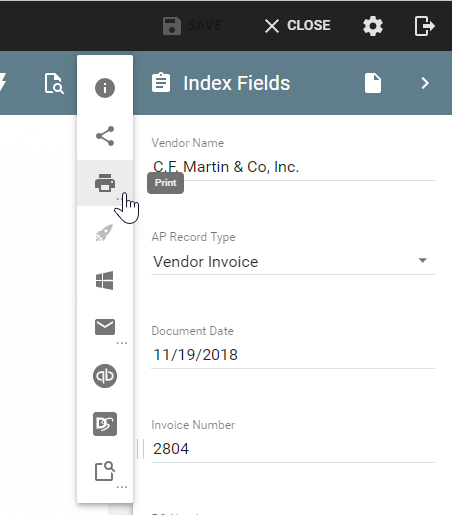Viewport: 452px width, 515px height.
Task: Send document via the email icon
Action: pos(105,327)
